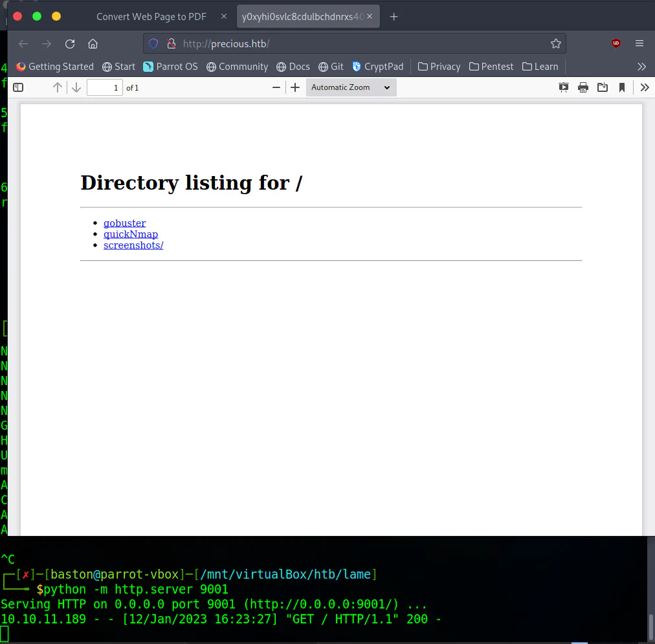Open the tracking protection shield icon
The height and width of the screenshot is (644, 655).
(x=153, y=43)
